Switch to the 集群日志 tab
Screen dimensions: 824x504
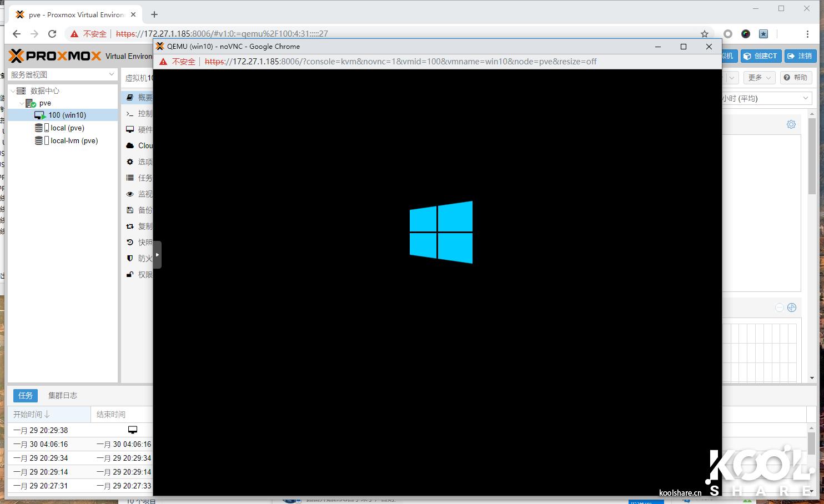click(63, 395)
